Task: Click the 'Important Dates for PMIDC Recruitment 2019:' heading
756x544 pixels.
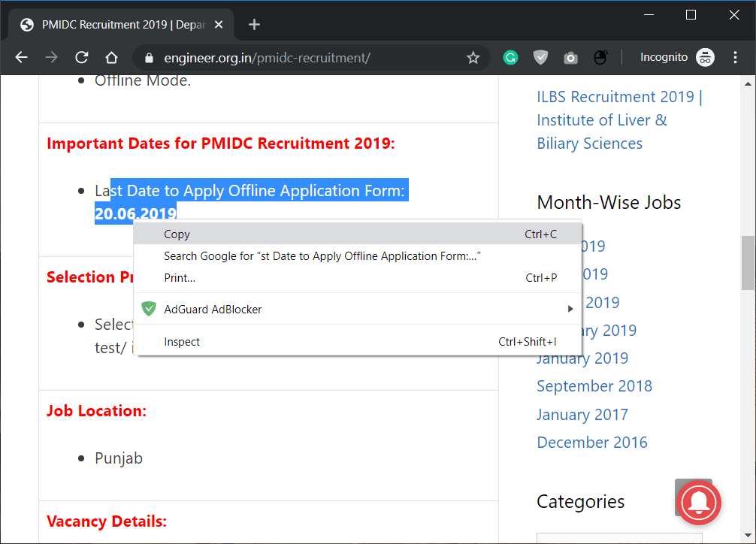Action: click(x=221, y=144)
